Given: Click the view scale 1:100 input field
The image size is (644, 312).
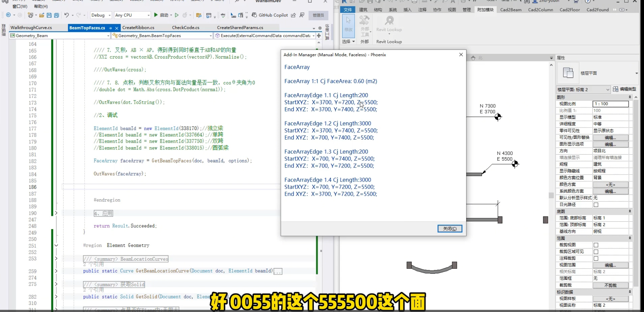Looking at the screenshot, I should tap(610, 104).
